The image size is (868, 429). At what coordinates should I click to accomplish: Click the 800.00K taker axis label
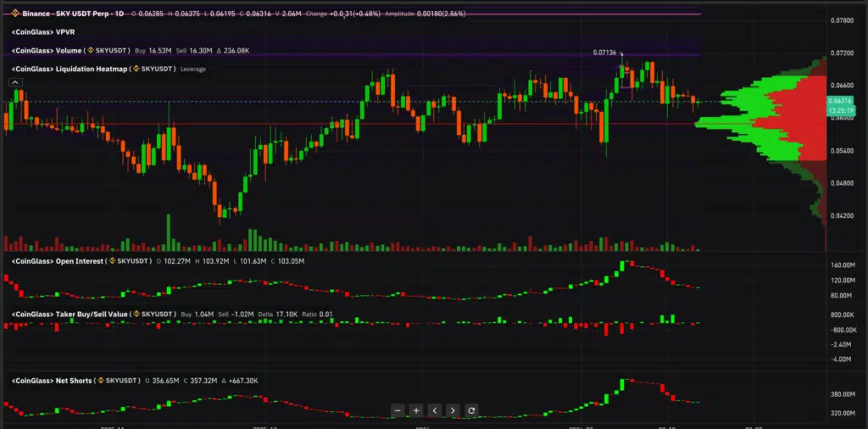tap(843, 315)
